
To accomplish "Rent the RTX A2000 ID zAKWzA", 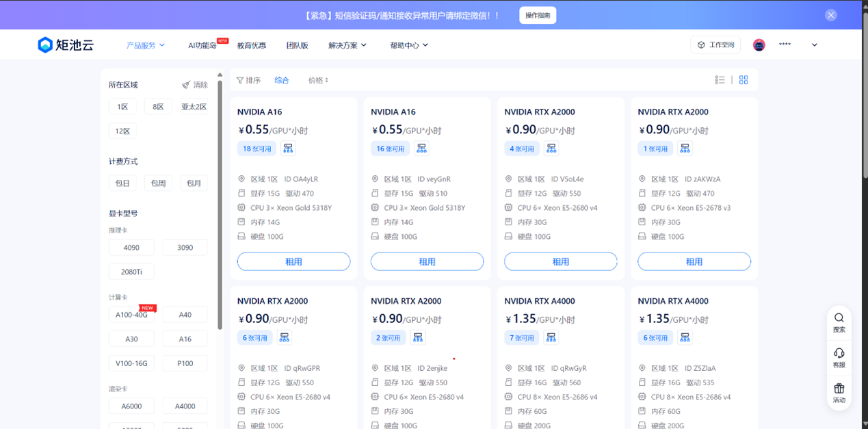I will click(694, 261).
